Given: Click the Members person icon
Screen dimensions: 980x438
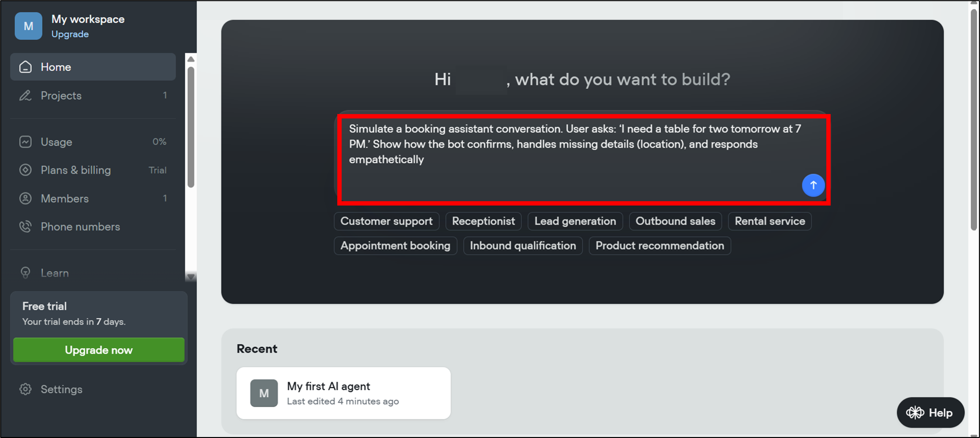Looking at the screenshot, I should pos(25,198).
